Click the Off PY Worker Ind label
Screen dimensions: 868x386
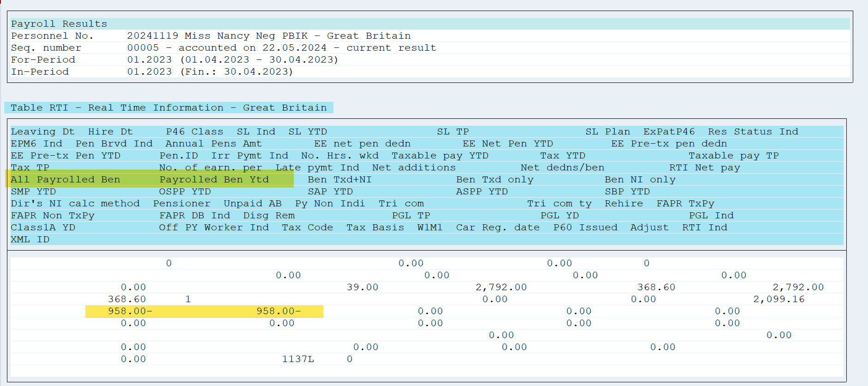(x=214, y=228)
